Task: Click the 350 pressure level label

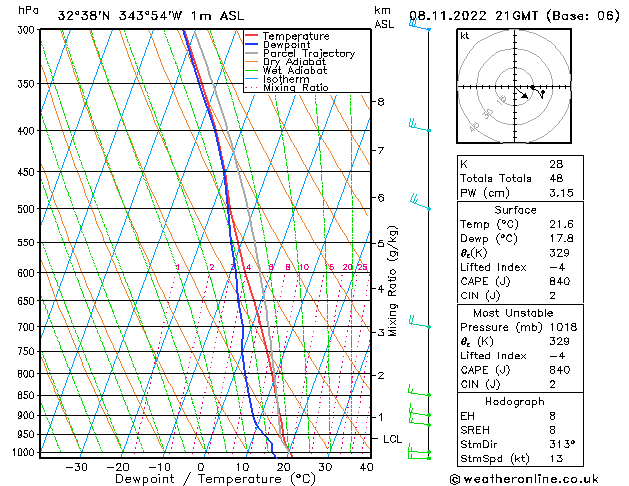Action: [28, 84]
